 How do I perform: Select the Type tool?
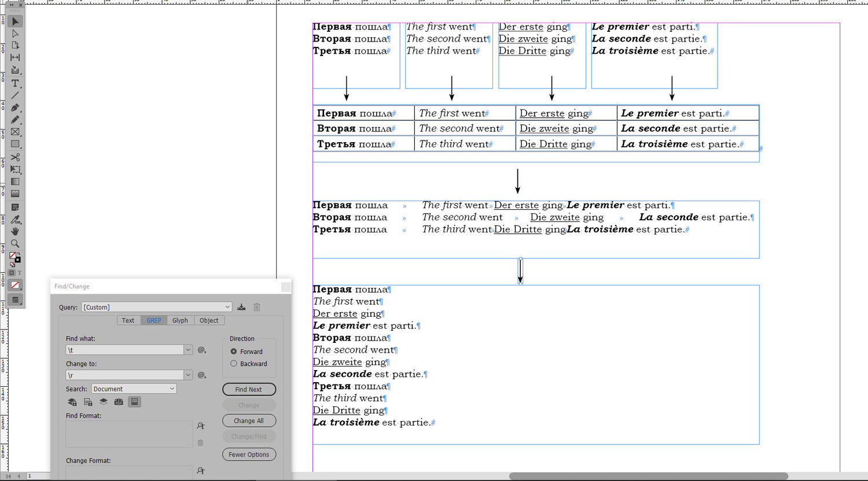[16, 83]
